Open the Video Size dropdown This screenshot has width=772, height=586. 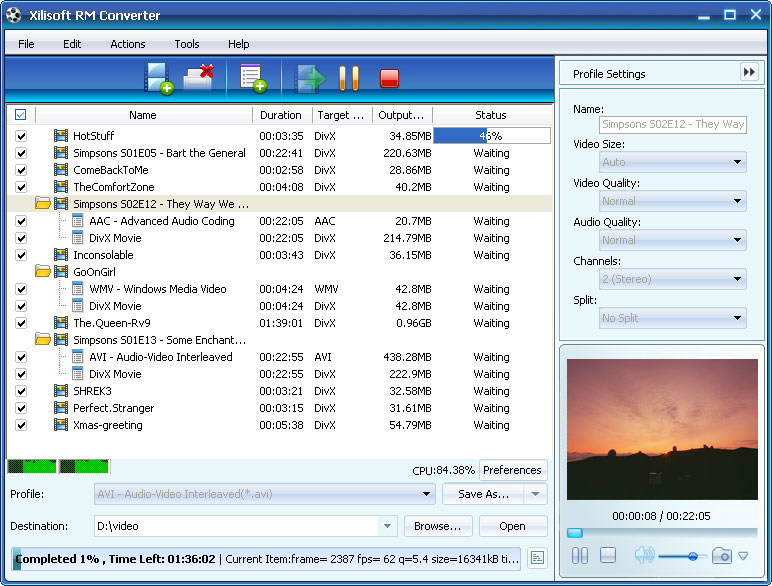(673, 162)
